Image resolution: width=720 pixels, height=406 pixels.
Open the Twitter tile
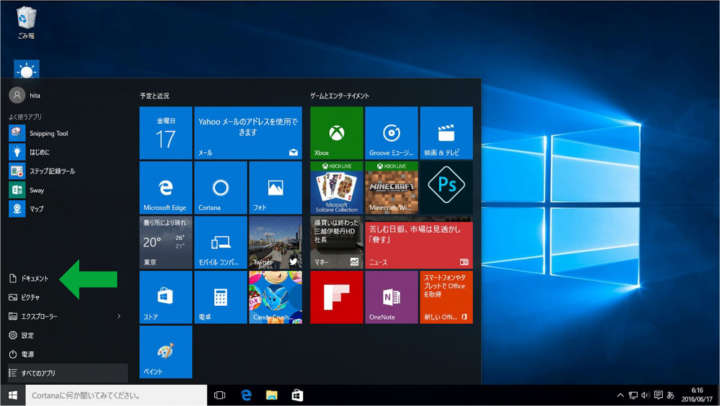pyautogui.click(x=275, y=242)
